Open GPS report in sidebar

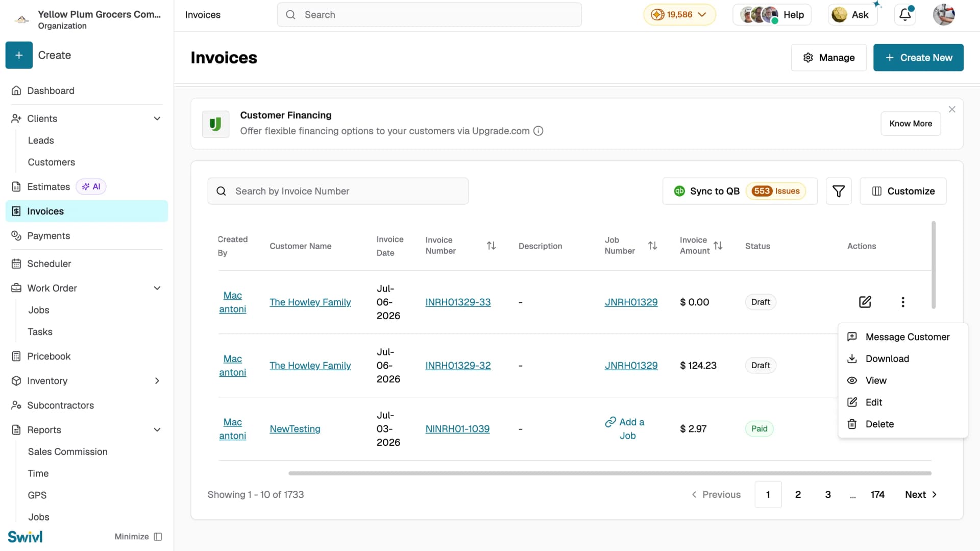[x=37, y=495]
